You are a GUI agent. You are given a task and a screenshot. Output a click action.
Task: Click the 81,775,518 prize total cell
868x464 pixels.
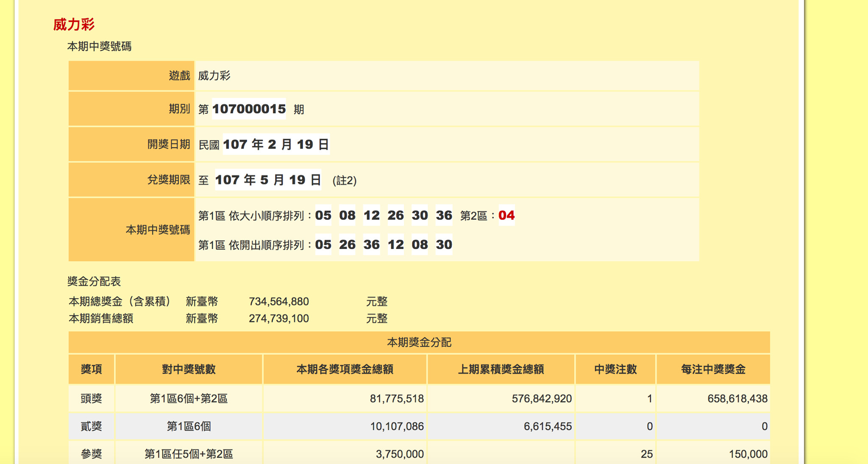tap(345, 399)
